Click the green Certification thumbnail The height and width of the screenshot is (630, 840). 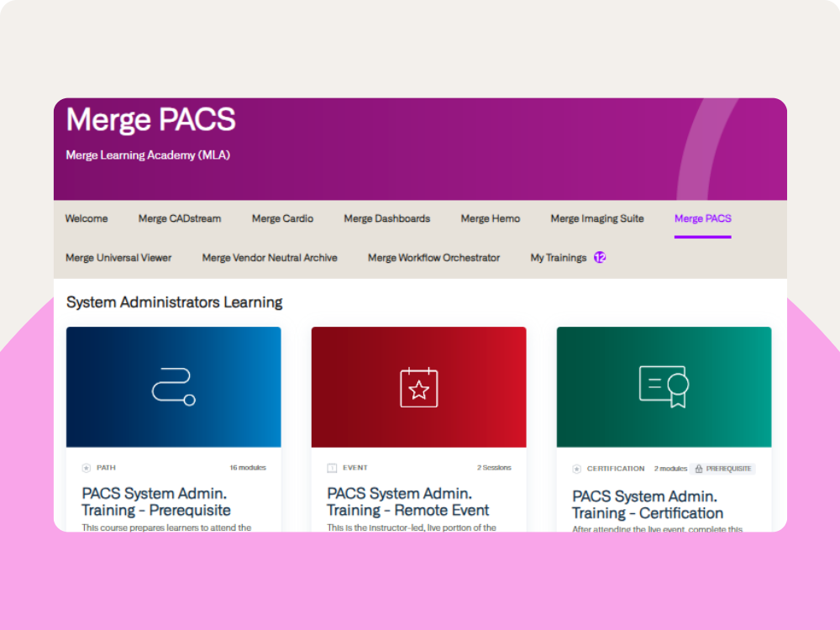[664, 386]
